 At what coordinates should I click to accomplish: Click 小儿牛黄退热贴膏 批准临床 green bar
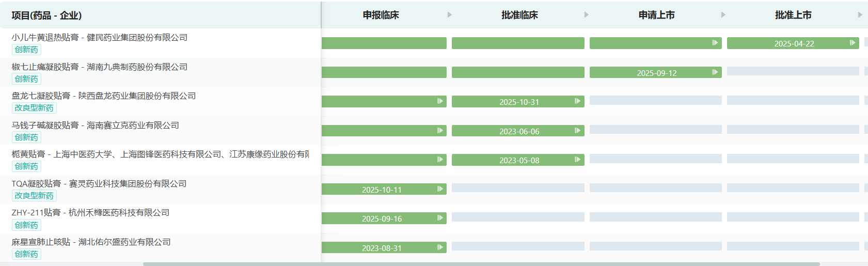tap(518, 43)
